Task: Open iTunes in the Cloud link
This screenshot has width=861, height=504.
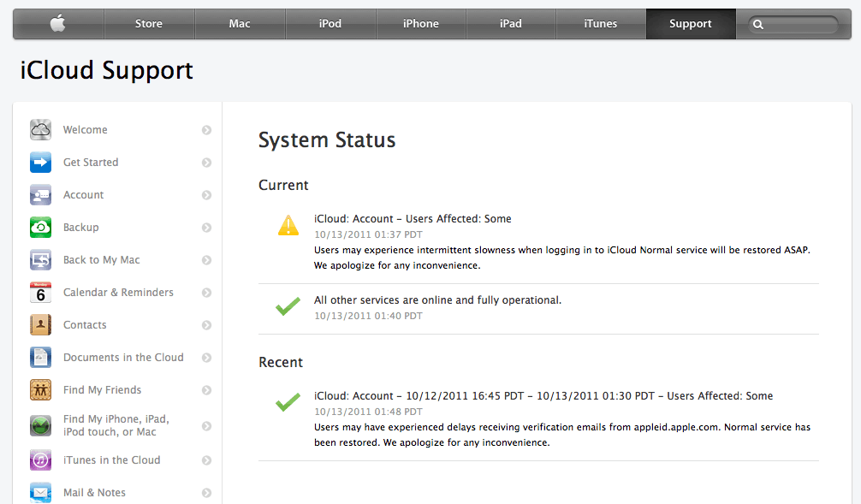Action: coord(111,460)
